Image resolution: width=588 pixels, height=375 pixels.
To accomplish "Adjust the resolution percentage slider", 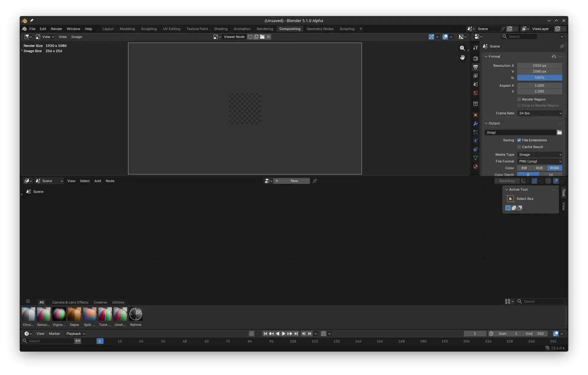I will pos(539,78).
